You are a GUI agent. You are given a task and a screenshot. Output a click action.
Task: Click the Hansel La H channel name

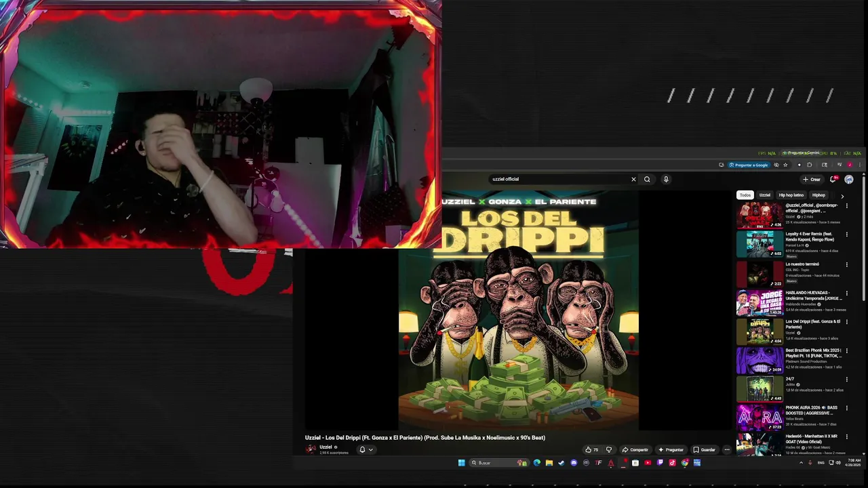795,245
